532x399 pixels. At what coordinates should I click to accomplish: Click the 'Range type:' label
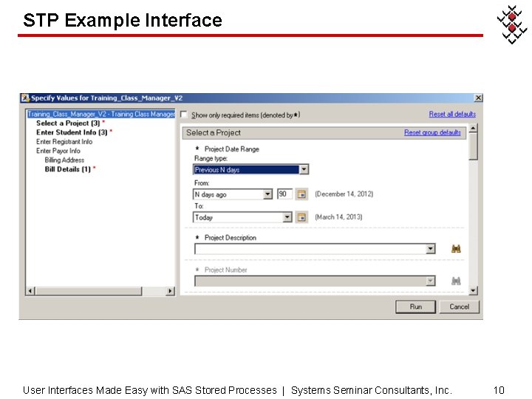tap(211, 158)
